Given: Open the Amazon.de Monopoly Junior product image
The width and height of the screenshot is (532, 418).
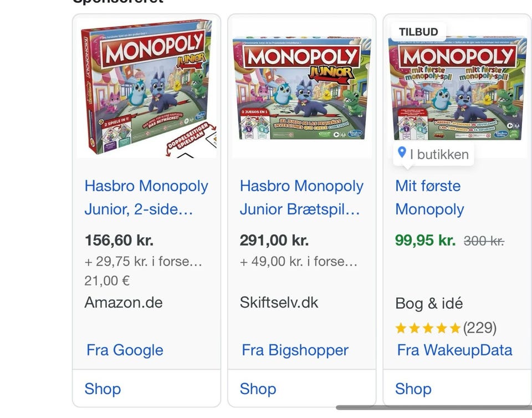Looking at the screenshot, I should tap(147, 89).
